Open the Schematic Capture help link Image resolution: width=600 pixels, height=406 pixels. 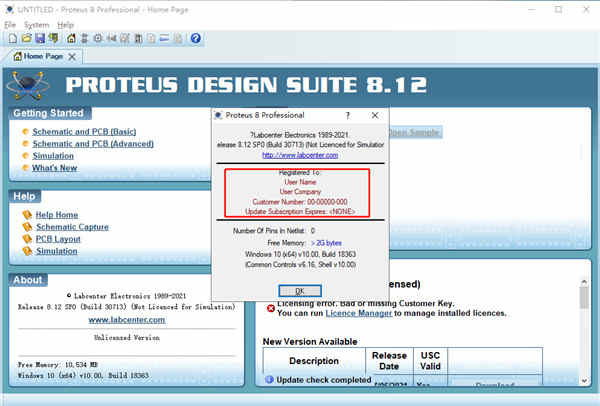coord(72,227)
